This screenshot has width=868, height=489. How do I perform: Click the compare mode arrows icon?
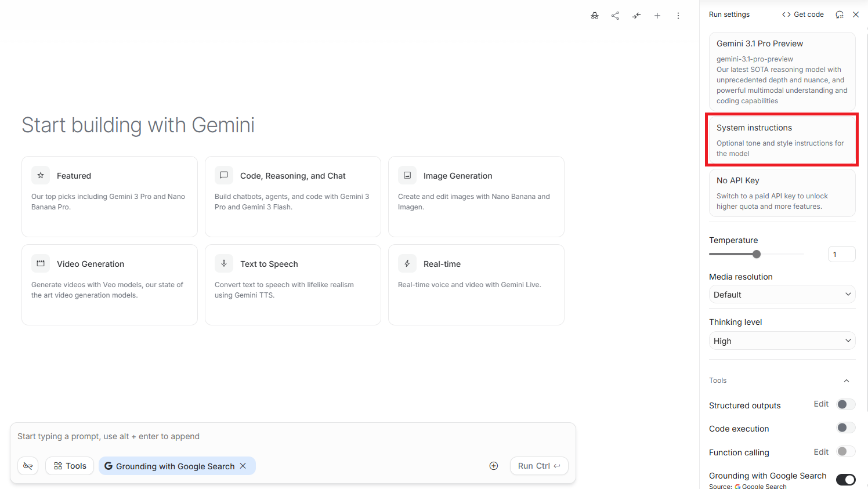[x=636, y=16]
